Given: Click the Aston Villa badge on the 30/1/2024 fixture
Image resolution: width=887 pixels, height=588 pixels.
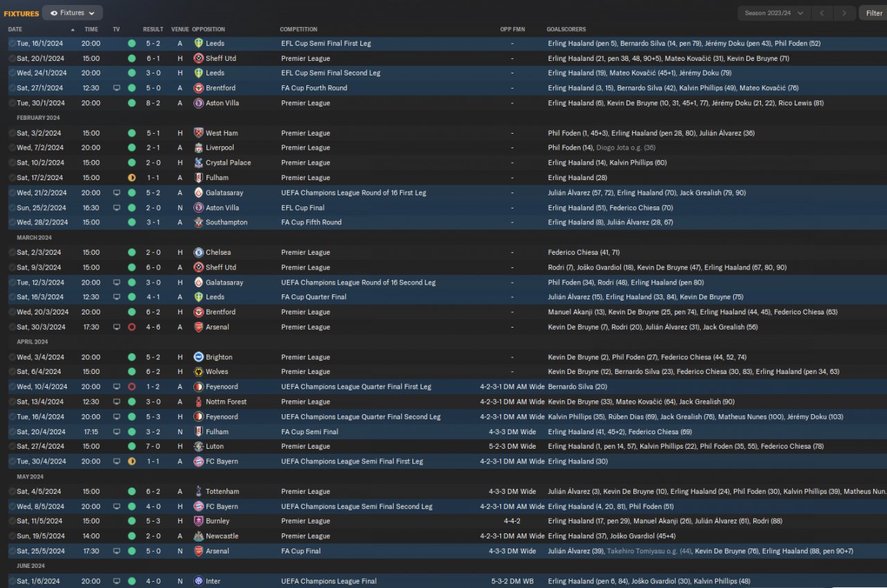Looking at the screenshot, I should click(x=199, y=103).
